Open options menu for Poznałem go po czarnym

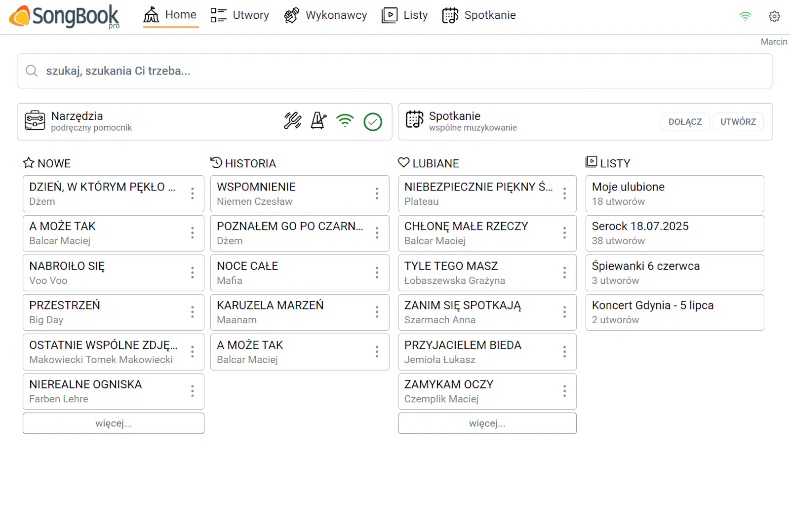pos(377,233)
